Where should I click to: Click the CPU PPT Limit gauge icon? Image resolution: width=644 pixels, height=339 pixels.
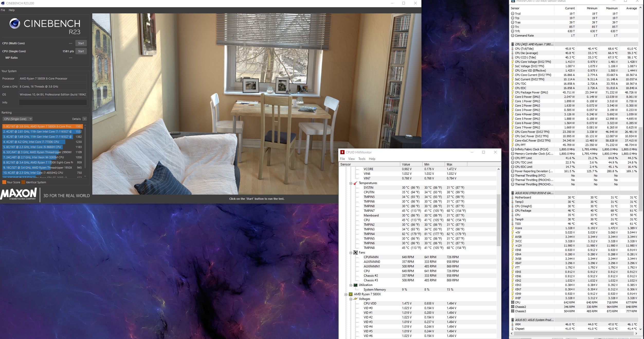pos(513,158)
